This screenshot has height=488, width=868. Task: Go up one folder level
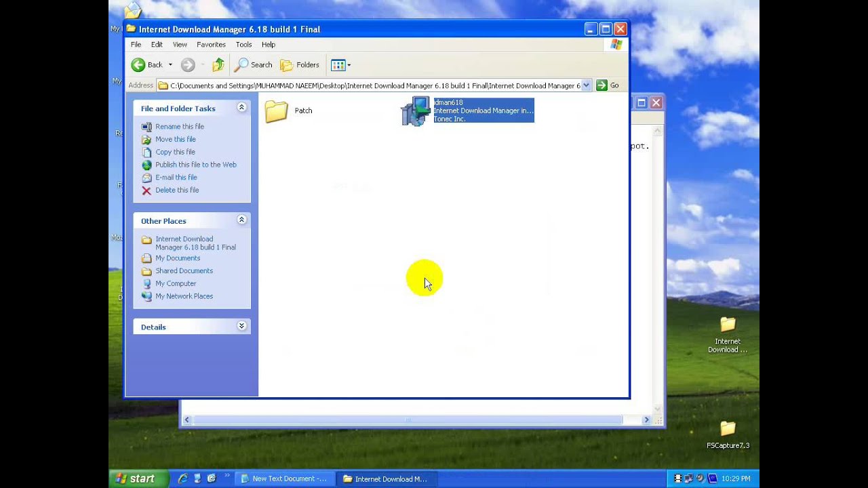point(218,65)
